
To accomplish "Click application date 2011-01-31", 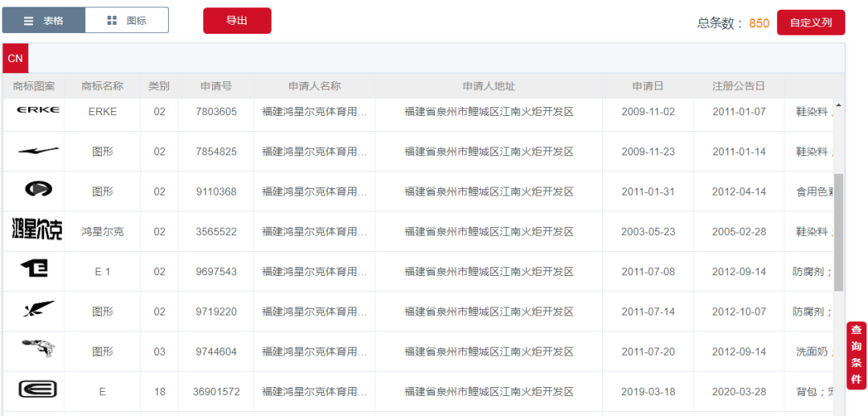I will tap(649, 192).
